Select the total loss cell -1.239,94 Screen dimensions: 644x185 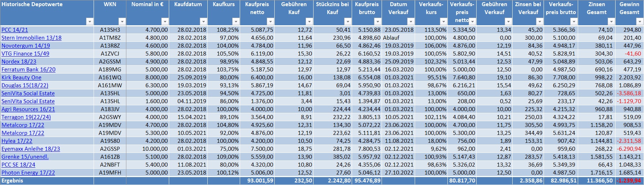(x=629, y=181)
